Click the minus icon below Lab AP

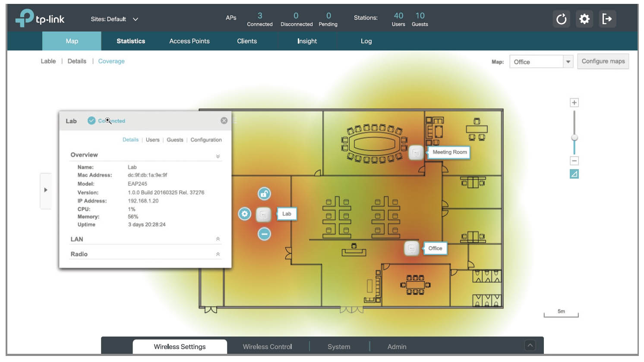point(264,234)
